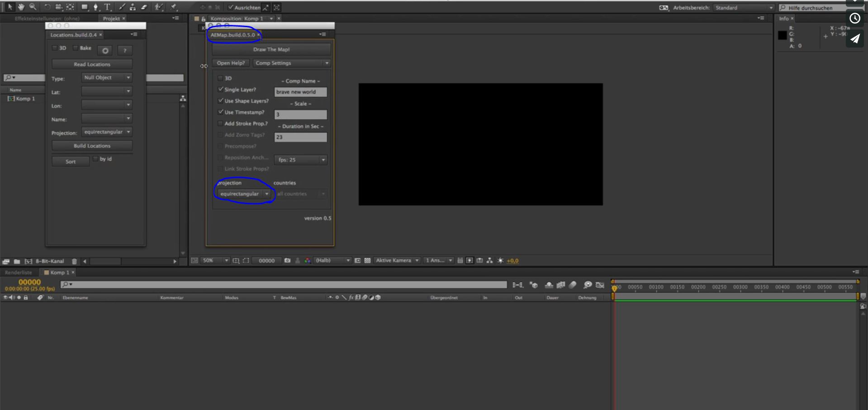
Task: Click the Comp Name text field
Action: pyautogui.click(x=301, y=92)
